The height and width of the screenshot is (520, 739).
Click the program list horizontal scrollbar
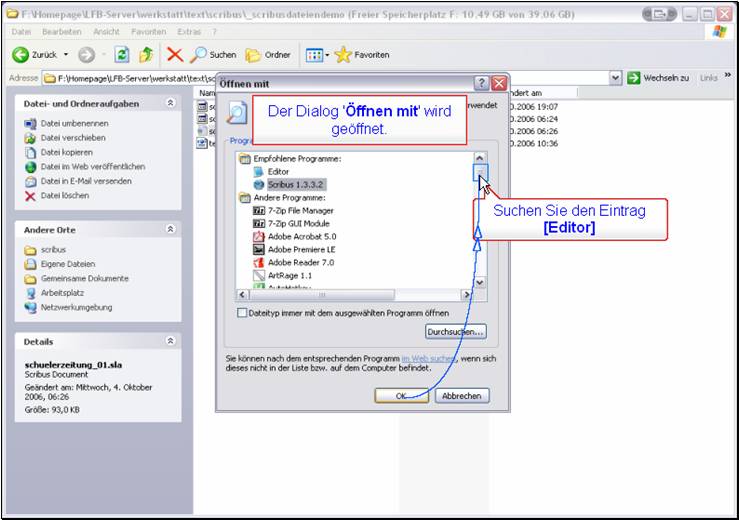click(320, 296)
